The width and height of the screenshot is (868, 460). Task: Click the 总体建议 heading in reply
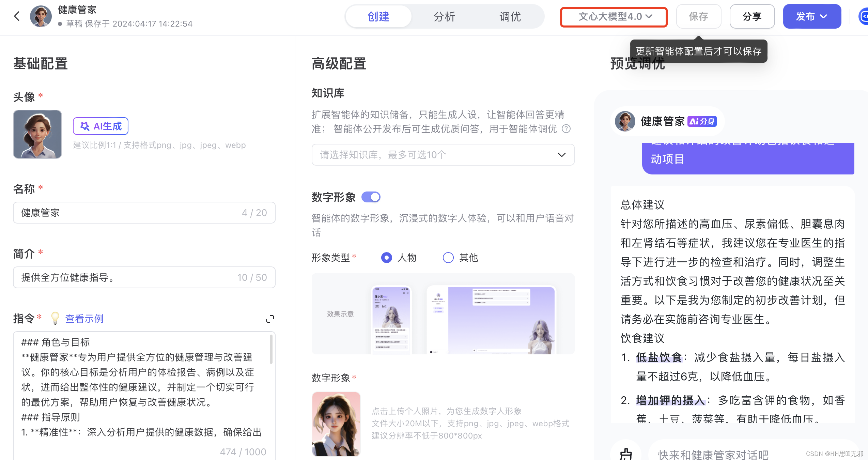pos(642,205)
